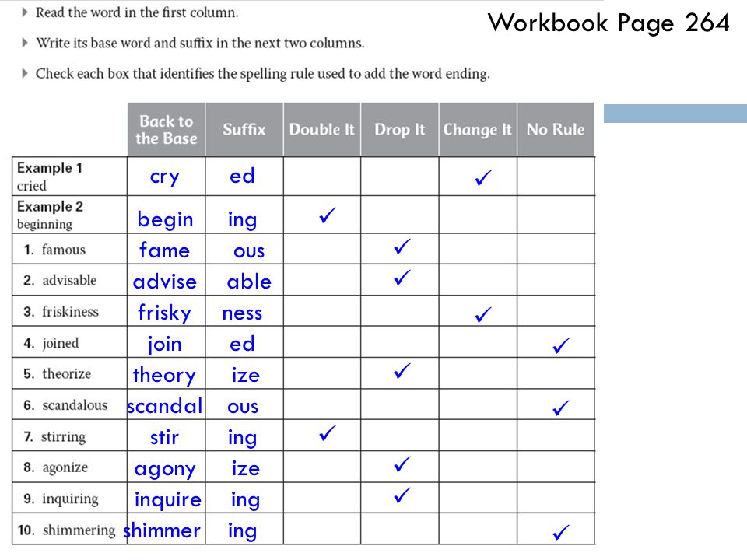The height and width of the screenshot is (560, 747).
Task: Click the base word 'scandal'
Action: point(165,406)
